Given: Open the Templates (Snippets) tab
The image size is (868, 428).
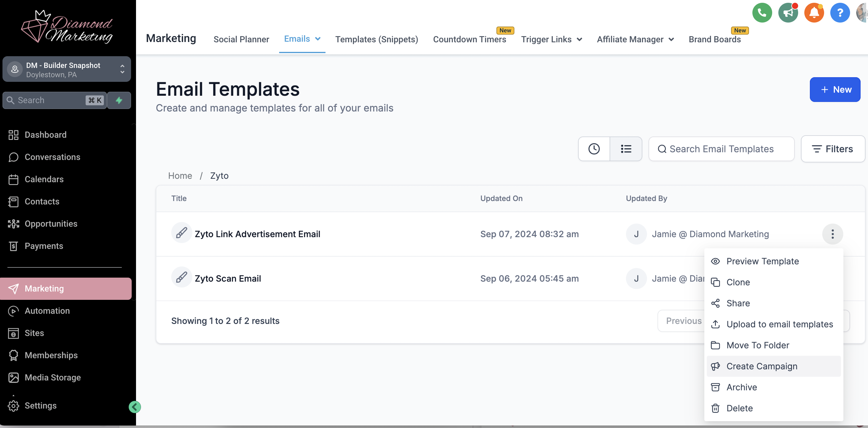Looking at the screenshot, I should click(x=377, y=40).
